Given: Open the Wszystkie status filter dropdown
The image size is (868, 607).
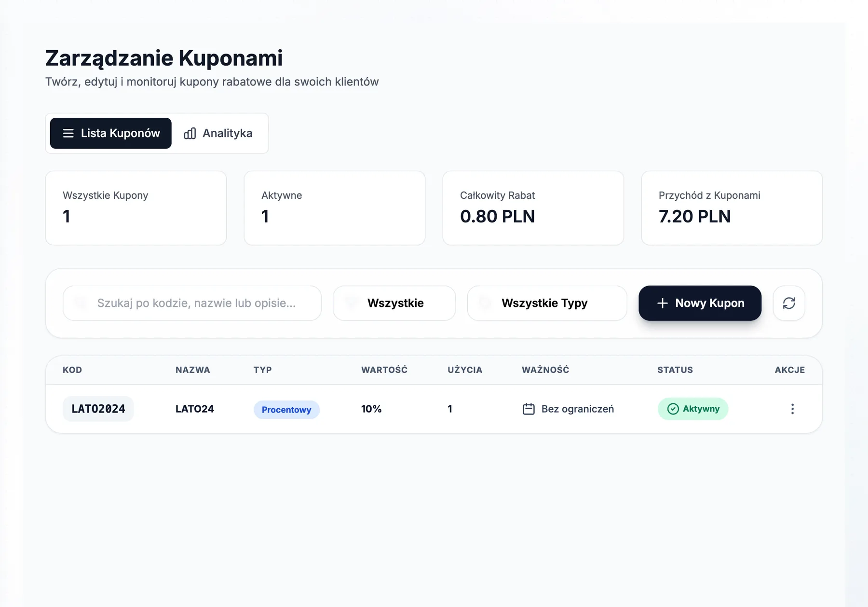Looking at the screenshot, I should tap(394, 303).
